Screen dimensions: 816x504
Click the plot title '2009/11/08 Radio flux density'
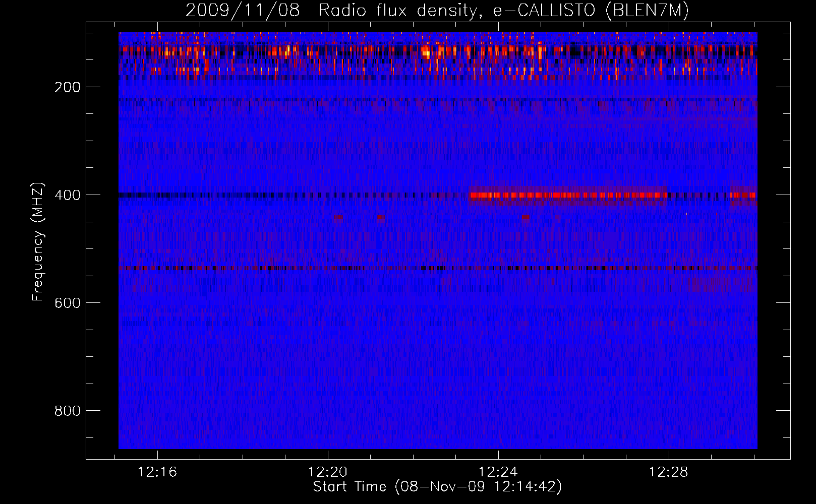pos(437,10)
